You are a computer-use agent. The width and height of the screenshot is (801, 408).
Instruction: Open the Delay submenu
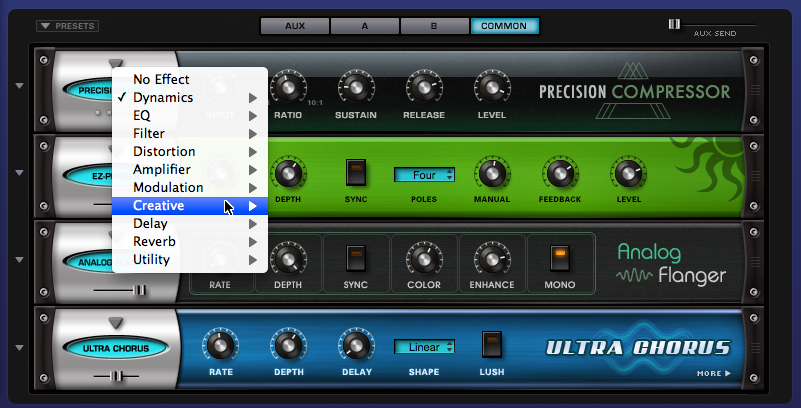190,224
